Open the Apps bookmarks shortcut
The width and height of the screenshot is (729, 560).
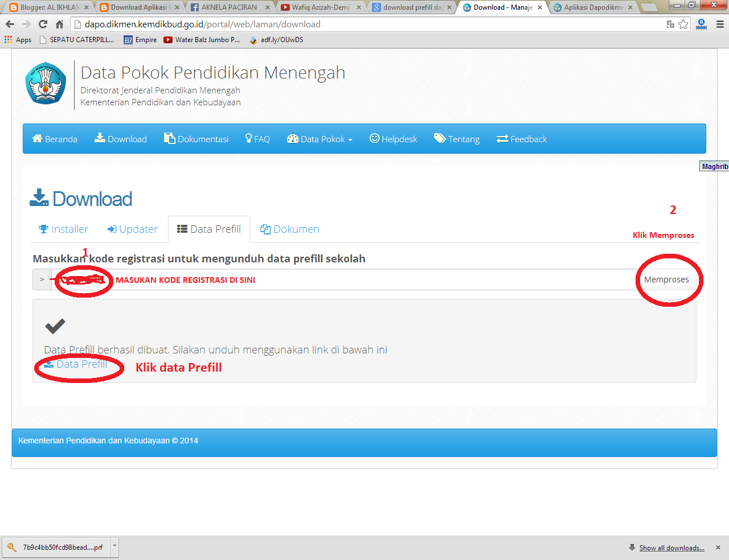pos(18,40)
